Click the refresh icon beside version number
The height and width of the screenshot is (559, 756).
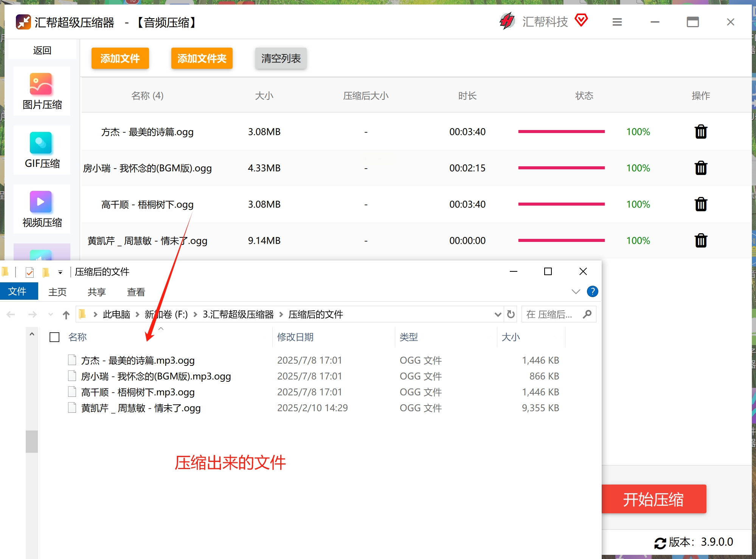[660, 543]
